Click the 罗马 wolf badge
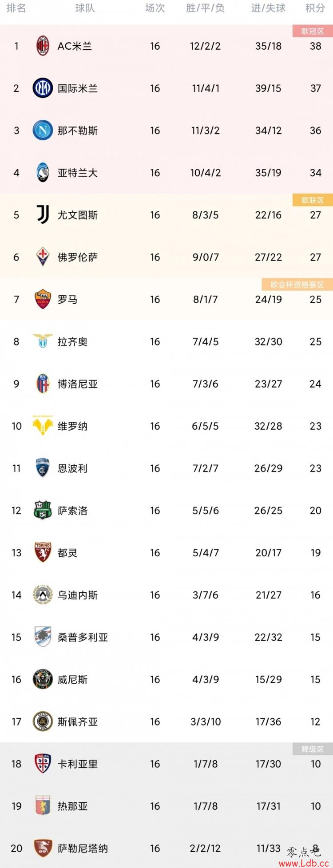This screenshot has width=333, height=868. point(43,299)
